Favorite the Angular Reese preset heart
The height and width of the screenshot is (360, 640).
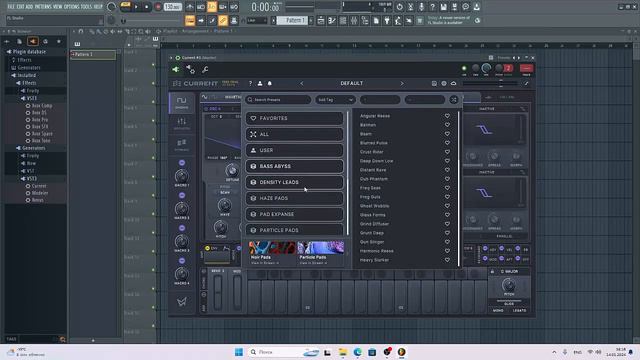[x=447, y=116]
